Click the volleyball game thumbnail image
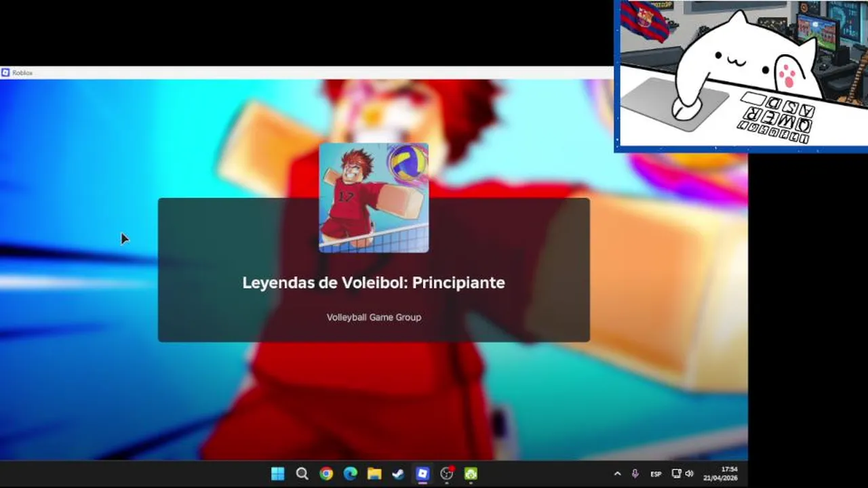The height and width of the screenshot is (488, 868). coord(374,198)
